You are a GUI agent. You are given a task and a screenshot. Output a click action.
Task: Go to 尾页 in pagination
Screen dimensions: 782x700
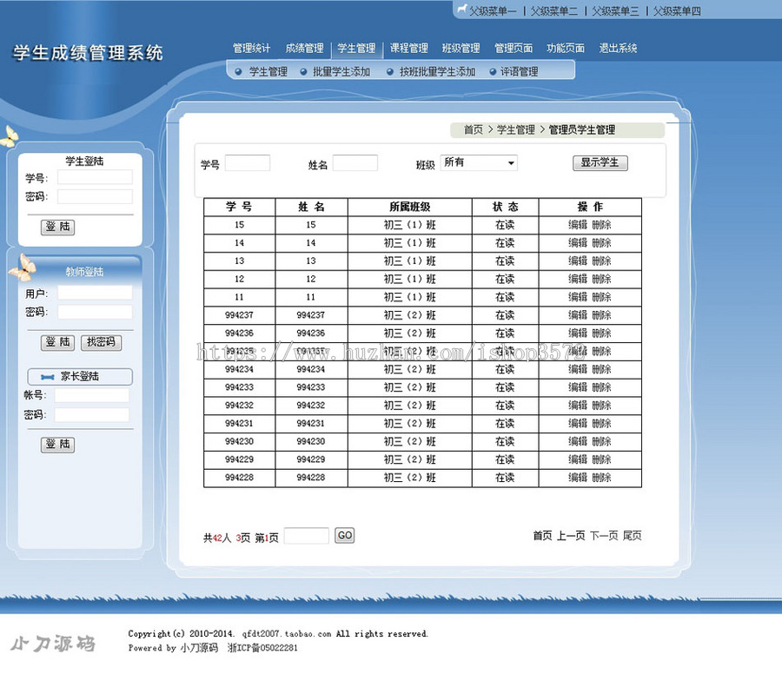pyautogui.click(x=632, y=536)
